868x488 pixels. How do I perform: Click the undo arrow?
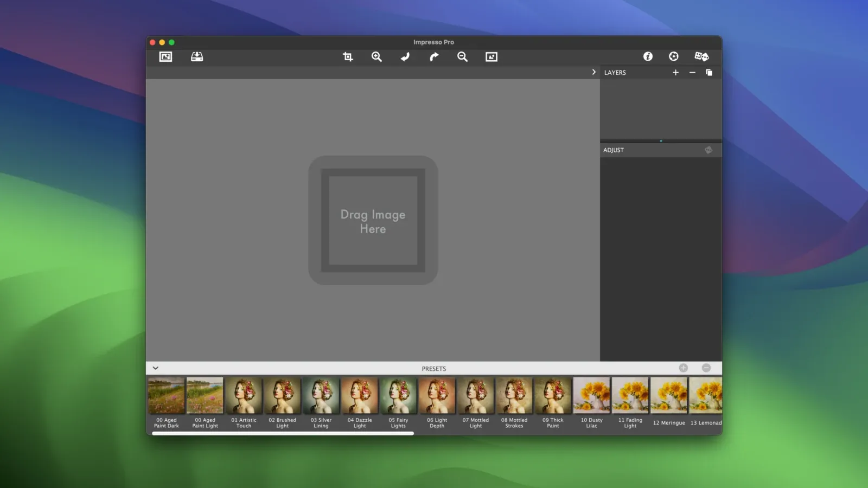point(405,57)
